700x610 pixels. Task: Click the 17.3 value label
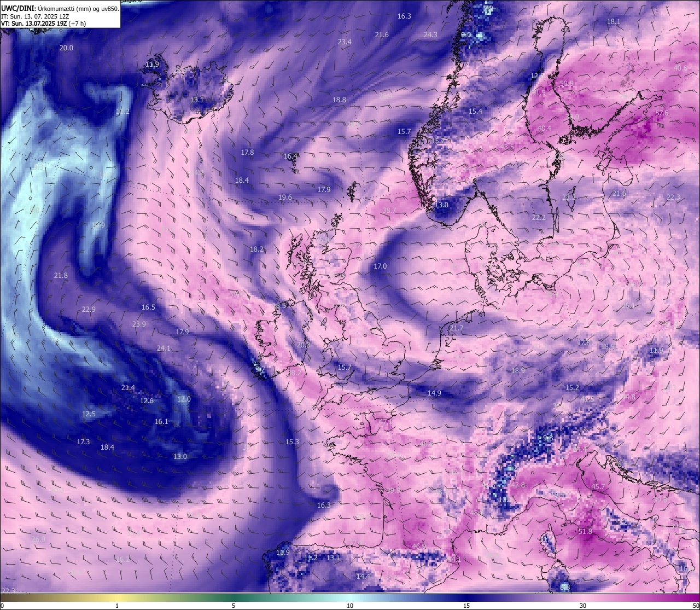(x=83, y=442)
